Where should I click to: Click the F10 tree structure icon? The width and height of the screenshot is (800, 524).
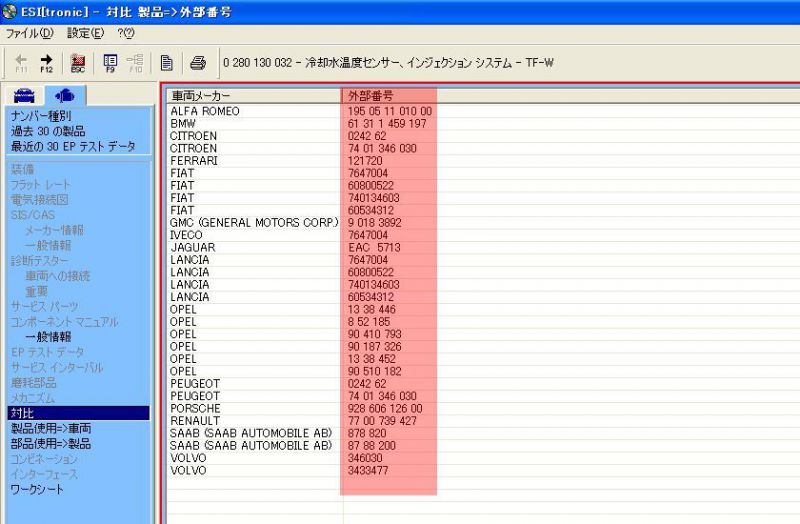click(135, 62)
